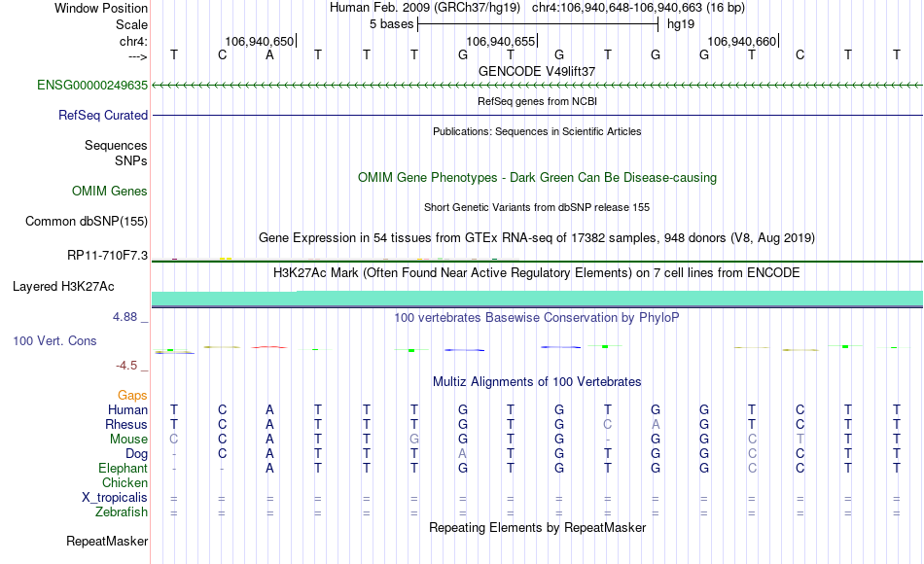The image size is (924, 564).
Task: Open 100 vertebrates Basewise Conservation PhyloP title
Action: (537, 318)
